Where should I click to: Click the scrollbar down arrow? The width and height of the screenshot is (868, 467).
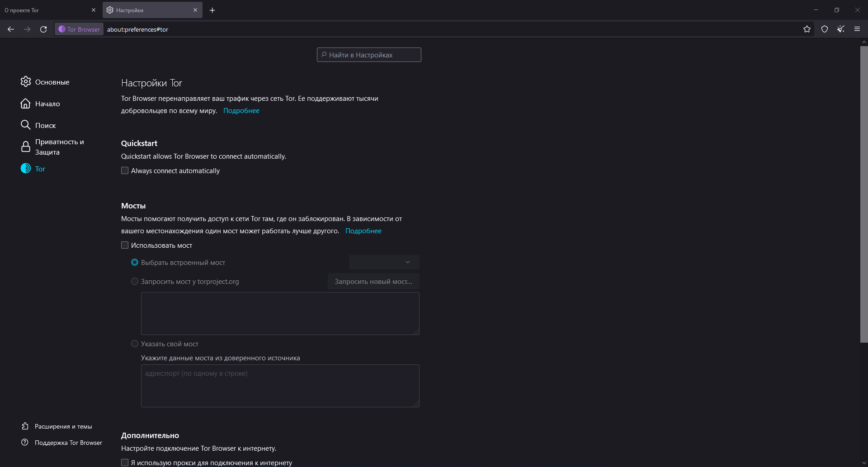pos(864,463)
